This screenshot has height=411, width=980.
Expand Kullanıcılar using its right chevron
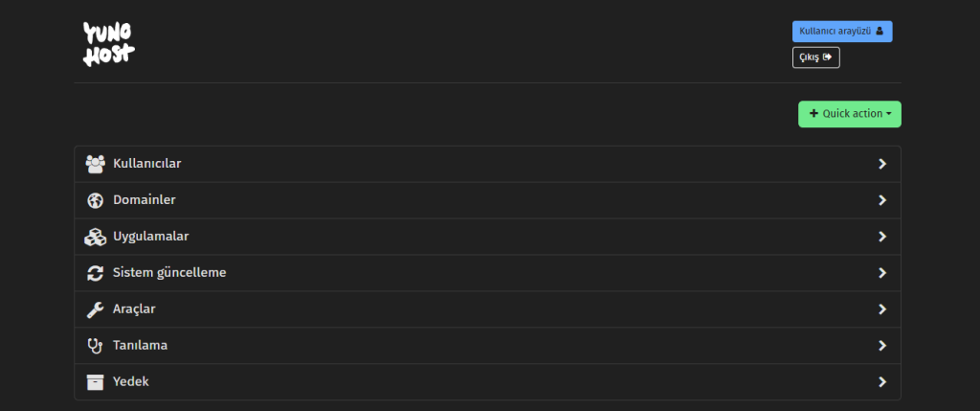(x=881, y=164)
